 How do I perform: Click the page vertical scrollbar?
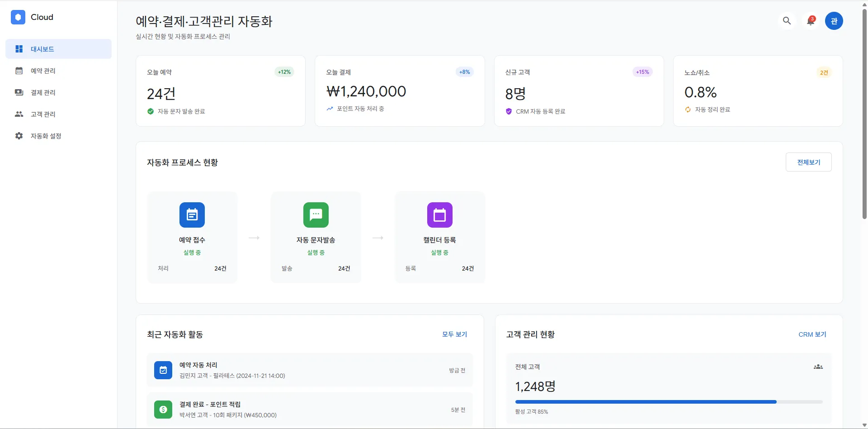(864, 113)
